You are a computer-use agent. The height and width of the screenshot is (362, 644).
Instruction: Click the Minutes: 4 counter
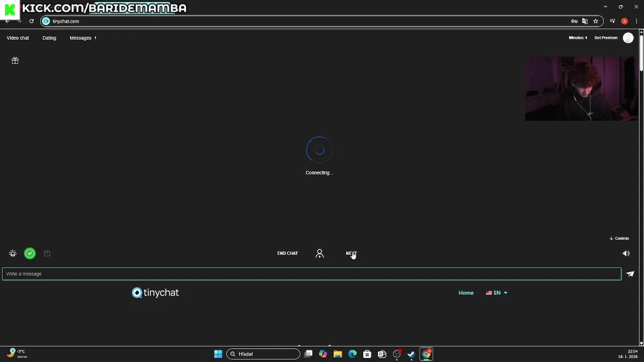(578, 38)
